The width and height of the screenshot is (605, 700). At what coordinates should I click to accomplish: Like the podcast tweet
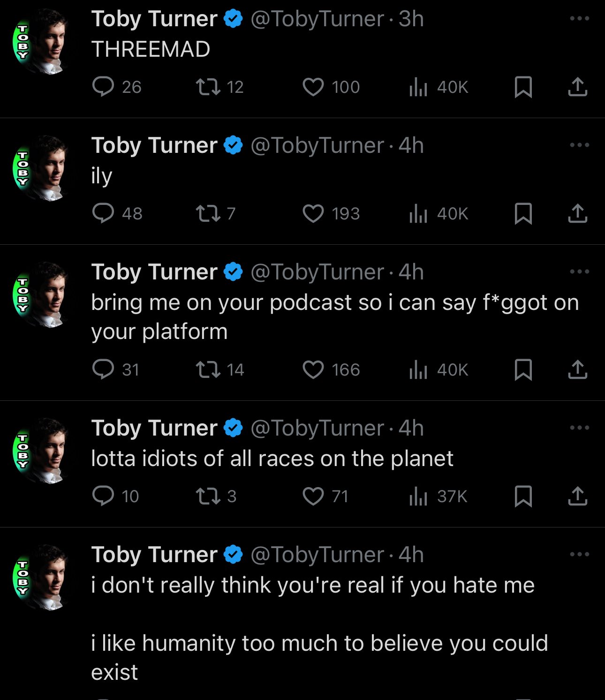(x=313, y=369)
